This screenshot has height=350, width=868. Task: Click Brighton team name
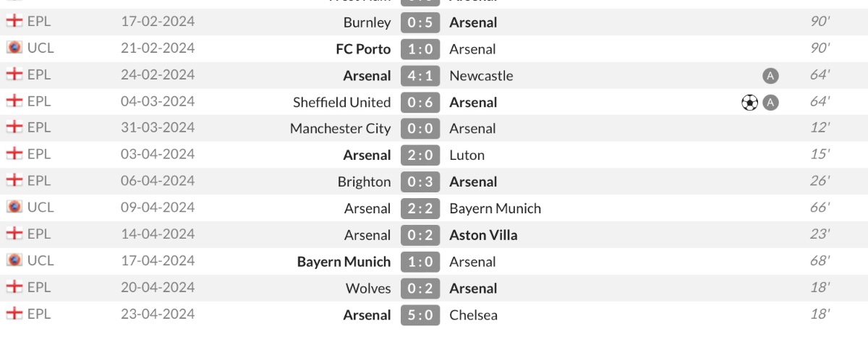pos(365,182)
